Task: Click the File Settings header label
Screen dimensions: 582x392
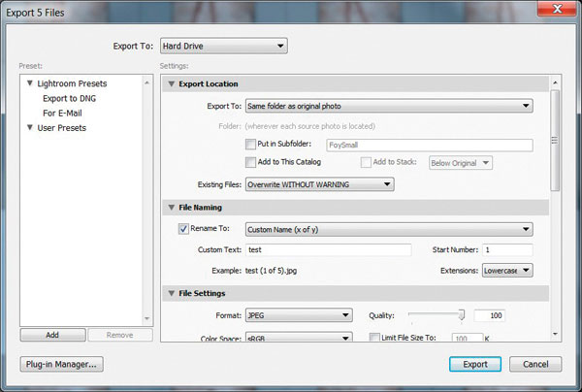Action: [202, 293]
